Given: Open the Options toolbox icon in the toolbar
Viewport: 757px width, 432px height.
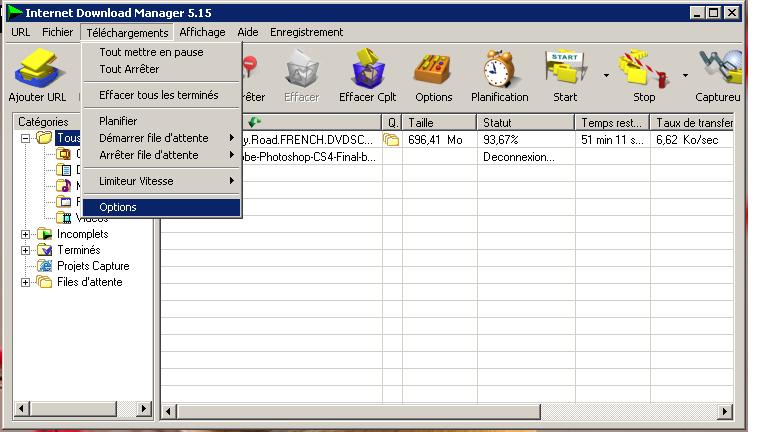Looking at the screenshot, I should pos(433,70).
